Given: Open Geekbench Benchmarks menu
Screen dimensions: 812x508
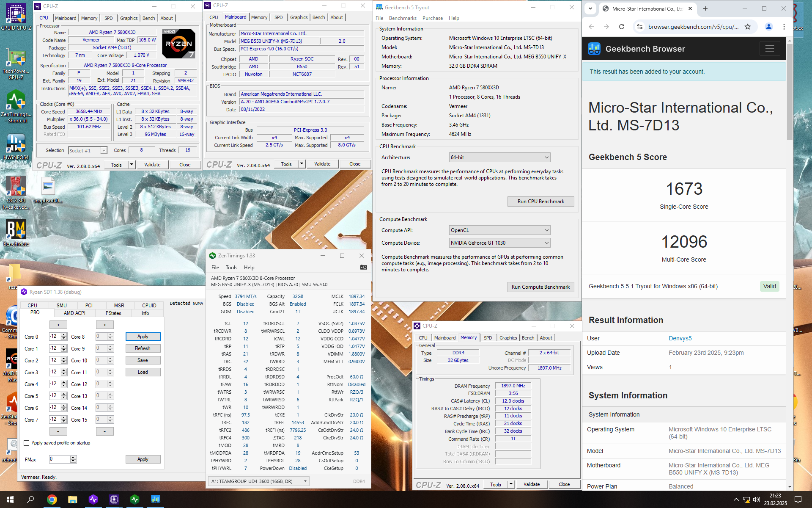Looking at the screenshot, I should tap(403, 18).
